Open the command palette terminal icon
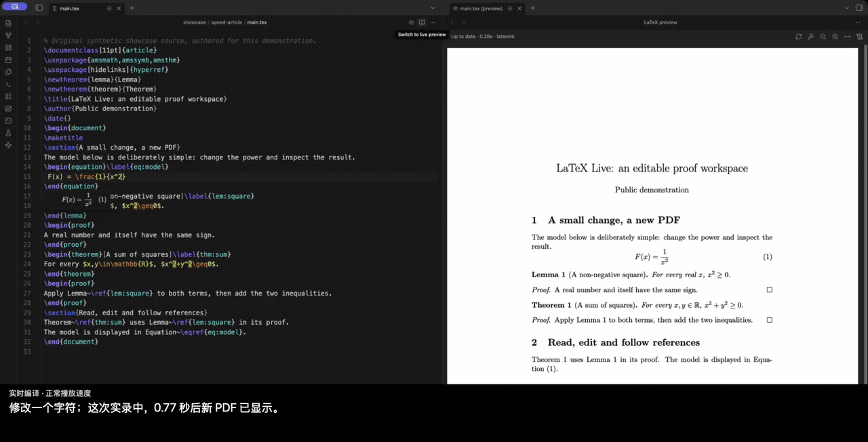 pyautogui.click(x=8, y=84)
